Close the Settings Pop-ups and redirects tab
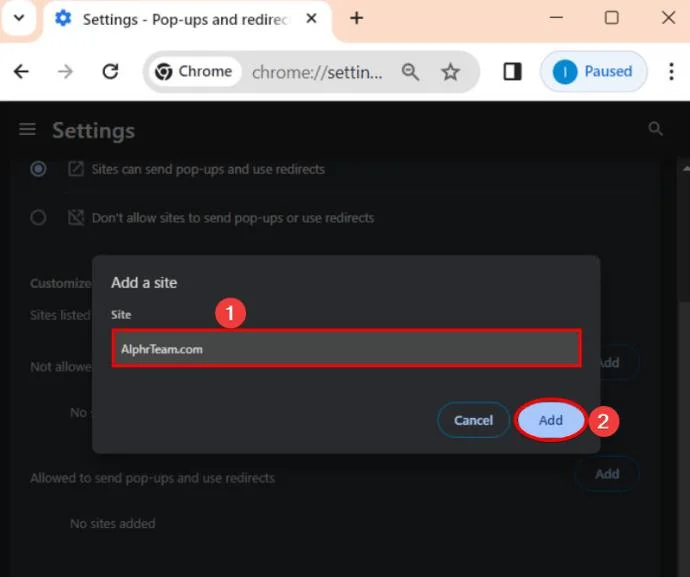The height and width of the screenshot is (577, 690). click(x=311, y=18)
